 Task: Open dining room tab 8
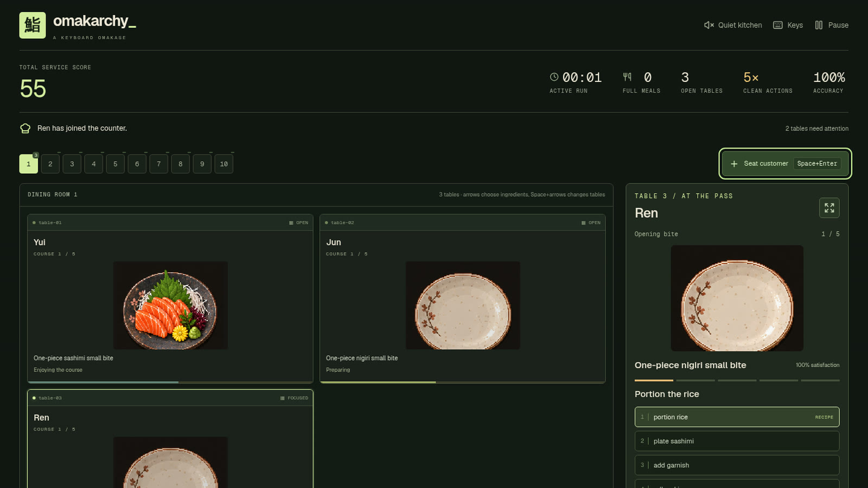pyautogui.click(x=181, y=164)
